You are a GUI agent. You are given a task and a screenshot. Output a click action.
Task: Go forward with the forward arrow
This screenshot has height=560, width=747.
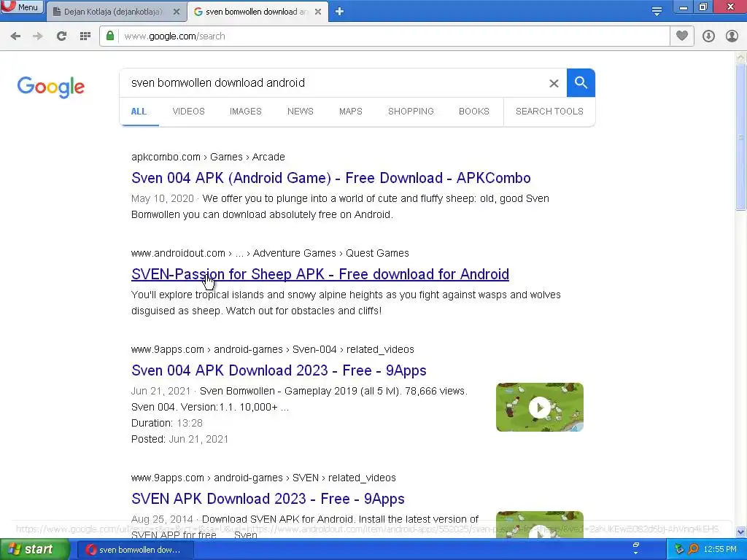point(38,36)
